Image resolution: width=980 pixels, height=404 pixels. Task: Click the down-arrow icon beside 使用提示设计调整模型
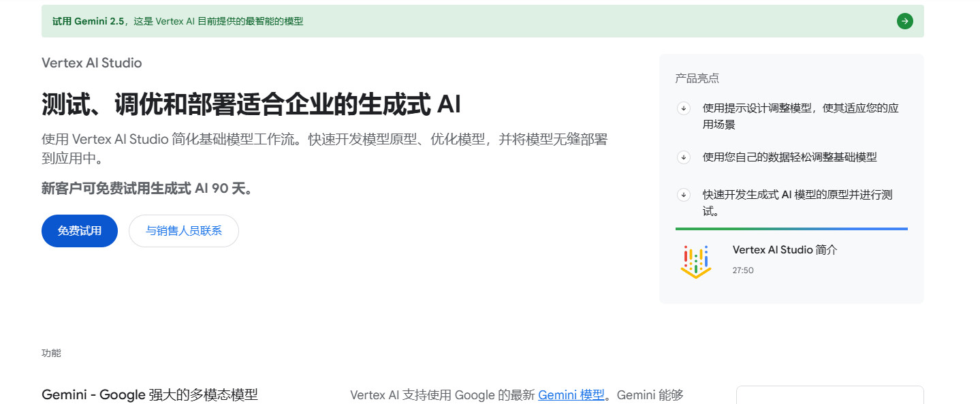(684, 108)
